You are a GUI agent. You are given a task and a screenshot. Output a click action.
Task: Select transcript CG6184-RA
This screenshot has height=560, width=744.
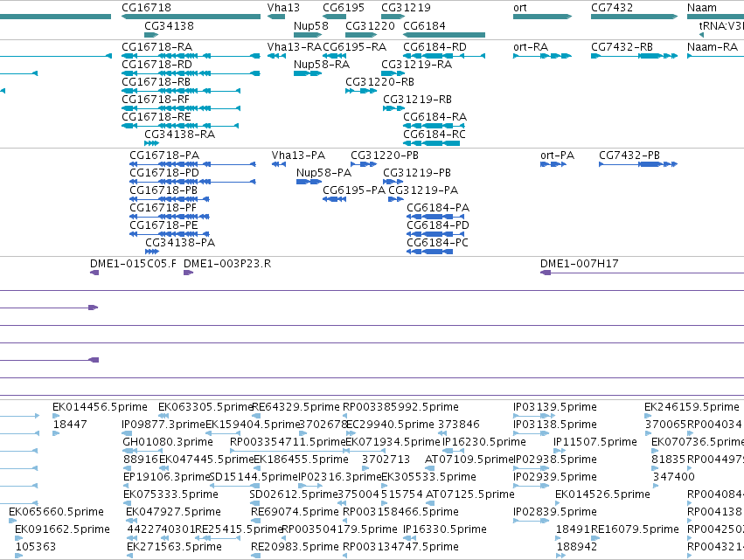[x=435, y=117]
